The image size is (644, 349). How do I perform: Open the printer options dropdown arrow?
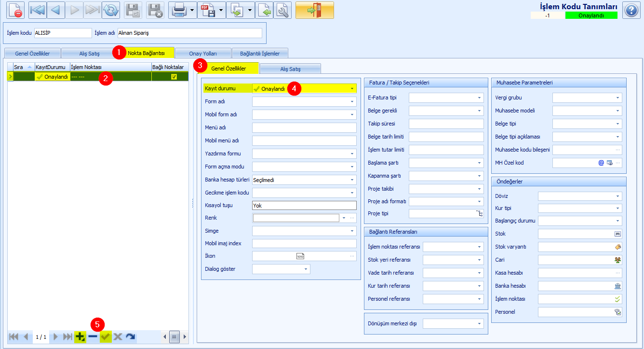[x=193, y=10]
